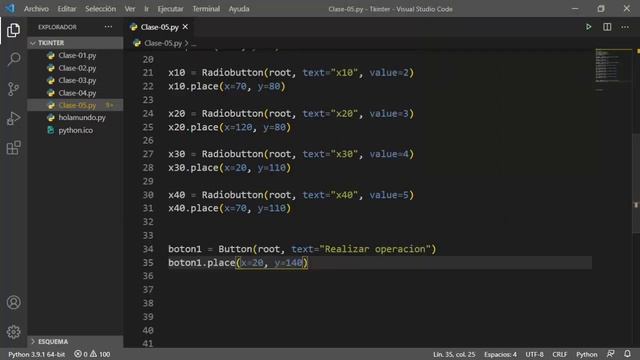The image size is (640, 360).
Task: Change indentation via Espacios: 4
Action: tap(500, 354)
